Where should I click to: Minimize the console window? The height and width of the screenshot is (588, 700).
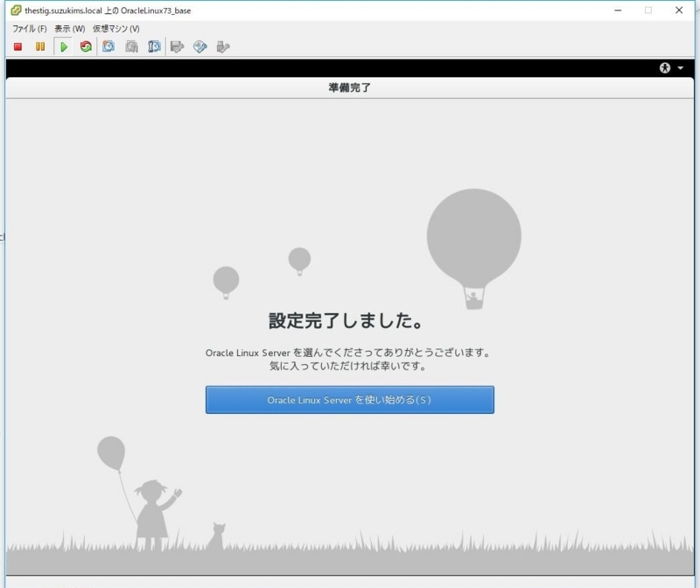[618, 10]
